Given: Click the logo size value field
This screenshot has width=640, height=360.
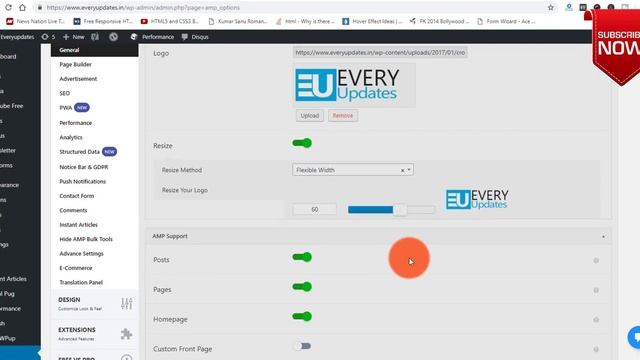Looking at the screenshot, I should click(x=314, y=209).
